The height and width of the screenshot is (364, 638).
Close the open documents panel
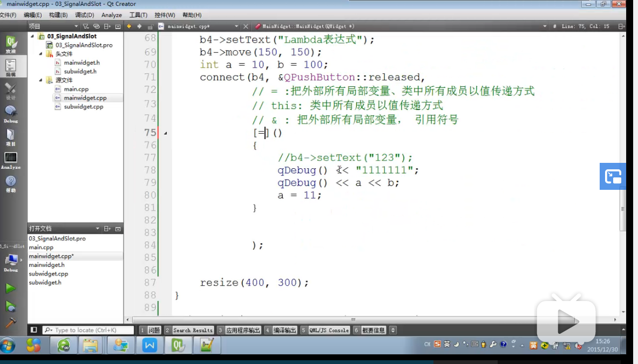118,229
